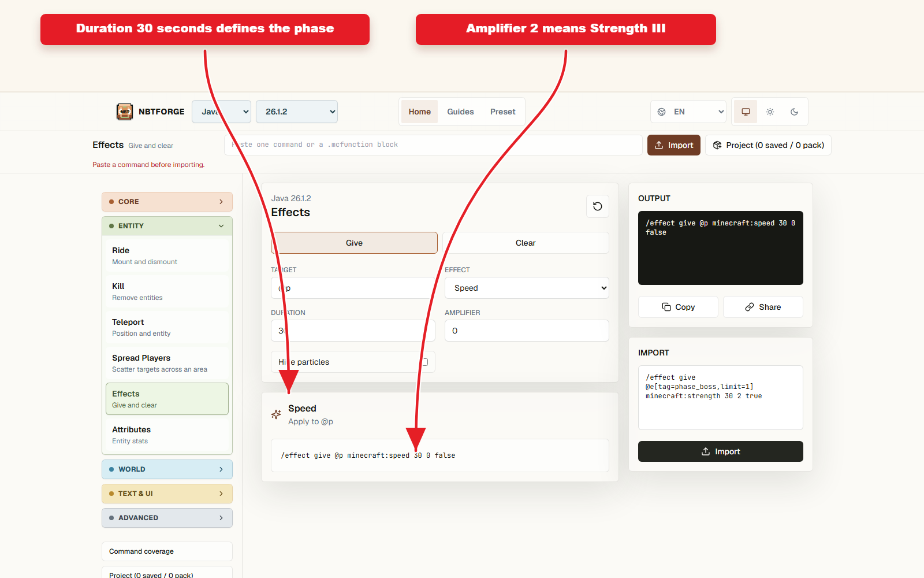Open the Ride command
The width and height of the screenshot is (924, 578).
[167, 255]
